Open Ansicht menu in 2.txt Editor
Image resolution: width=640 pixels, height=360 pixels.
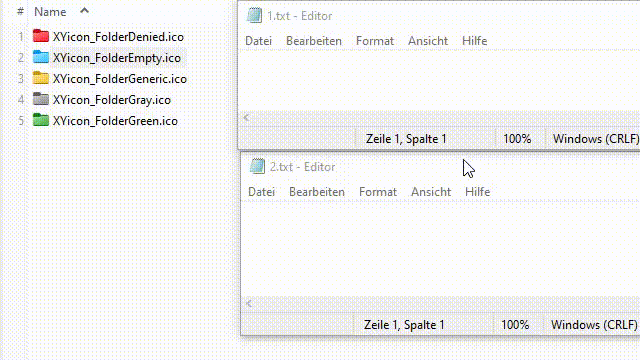[431, 192]
